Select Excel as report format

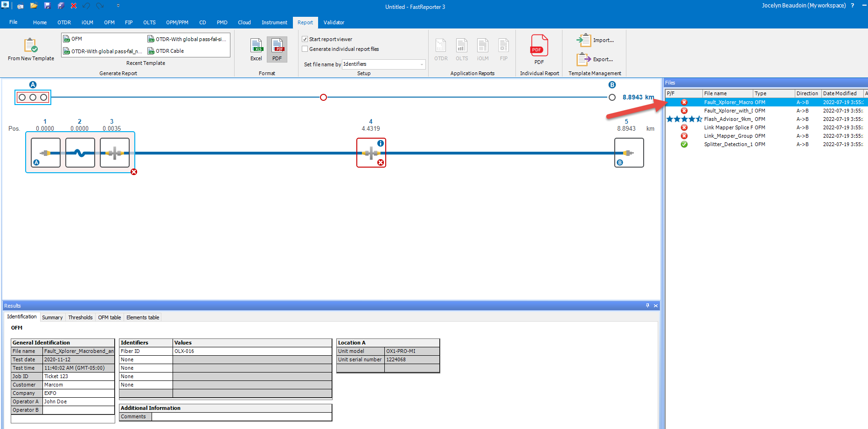(x=256, y=49)
